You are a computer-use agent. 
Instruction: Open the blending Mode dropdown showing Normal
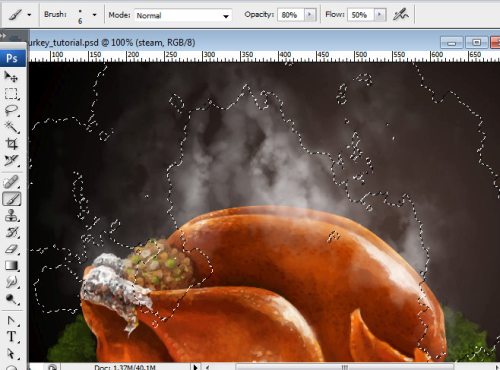click(x=183, y=15)
